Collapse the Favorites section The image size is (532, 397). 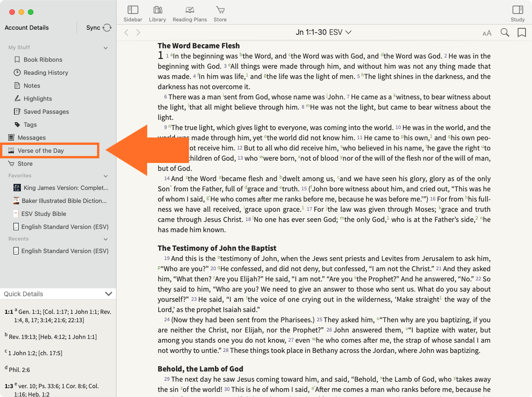(106, 176)
